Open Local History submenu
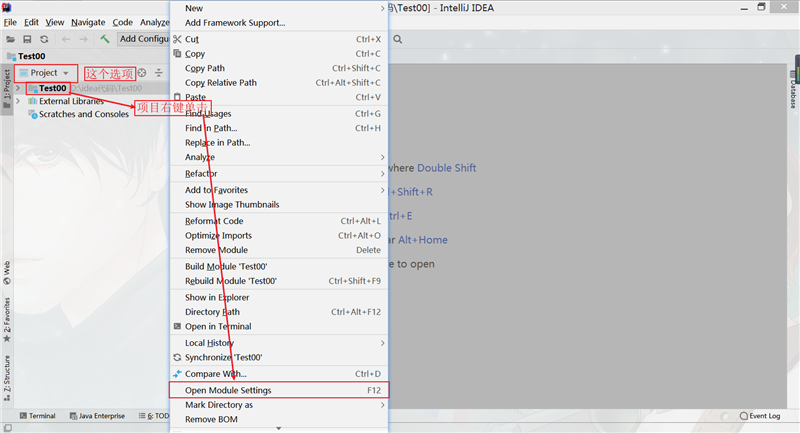 tap(279, 343)
